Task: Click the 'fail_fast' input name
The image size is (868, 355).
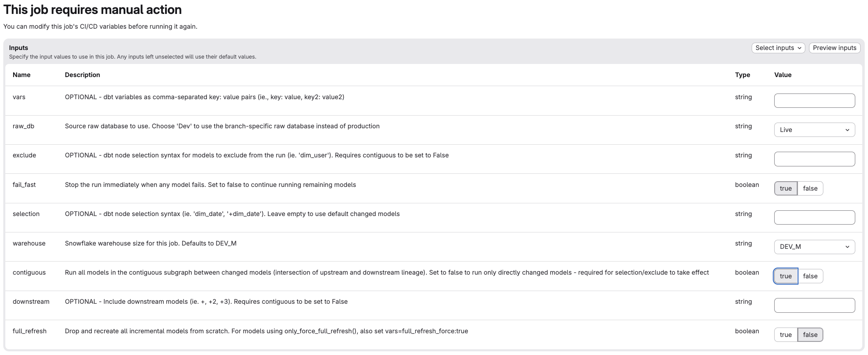Action: (24, 185)
